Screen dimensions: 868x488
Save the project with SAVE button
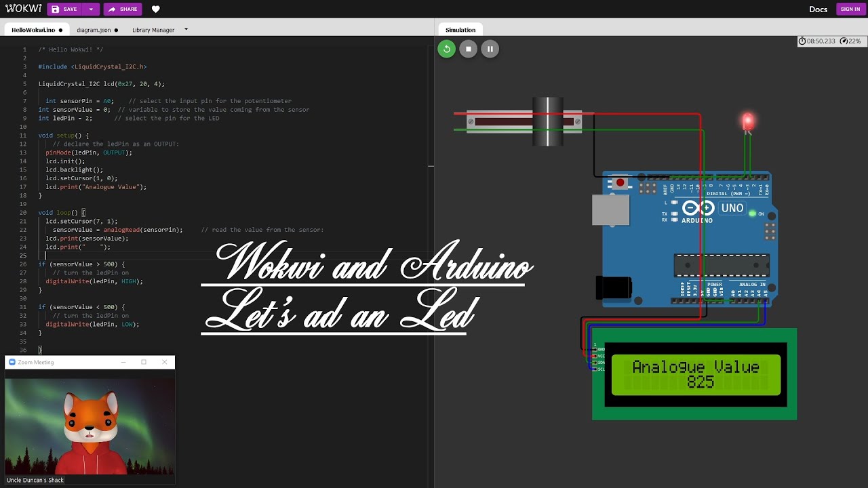click(x=64, y=9)
